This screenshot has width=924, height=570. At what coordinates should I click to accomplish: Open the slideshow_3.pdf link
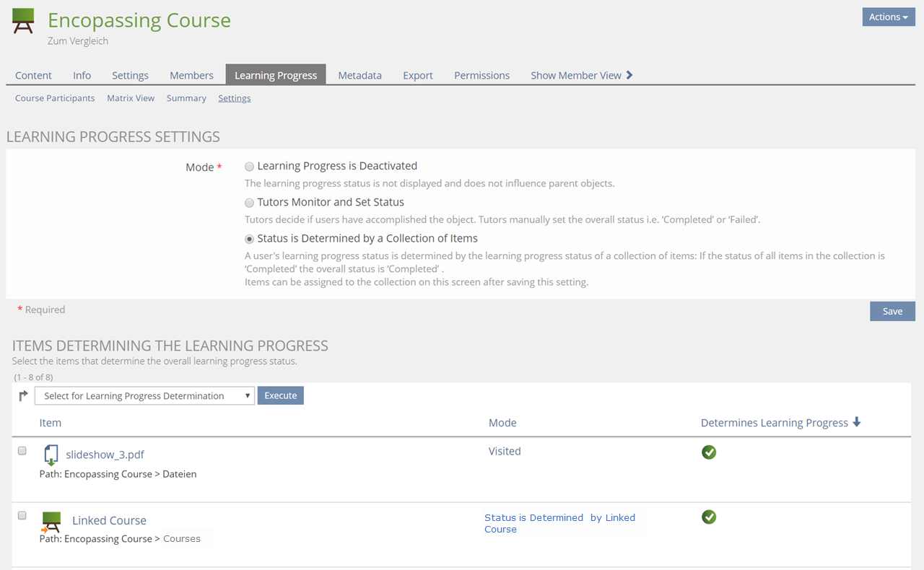click(x=105, y=455)
